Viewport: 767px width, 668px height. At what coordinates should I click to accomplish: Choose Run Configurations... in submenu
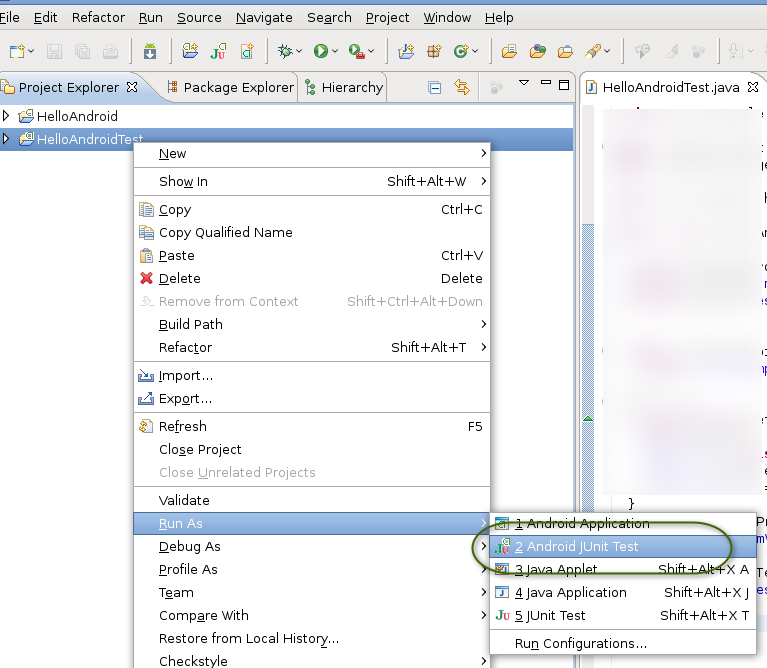tap(580, 643)
